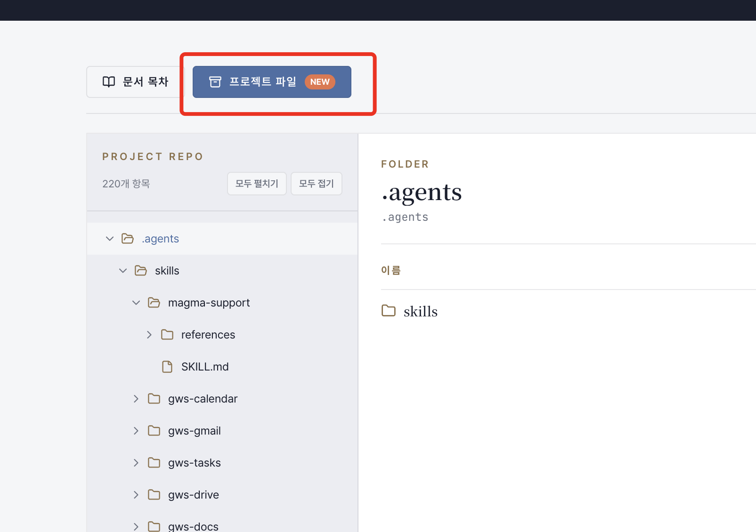Select the magma-support tree label

(x=209, y=303)
